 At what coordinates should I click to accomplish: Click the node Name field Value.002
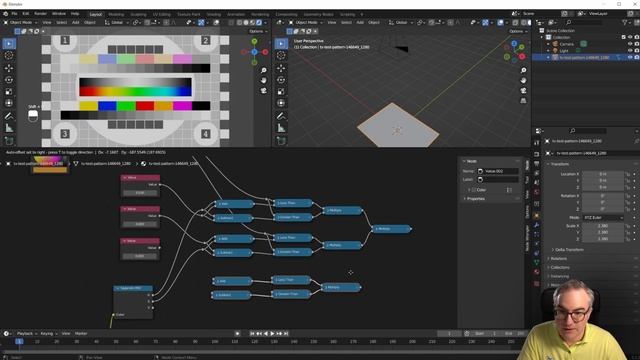[498, 171]
